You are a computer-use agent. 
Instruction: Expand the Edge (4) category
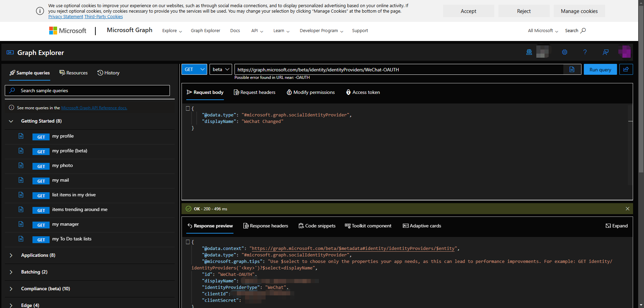(11, 305)
